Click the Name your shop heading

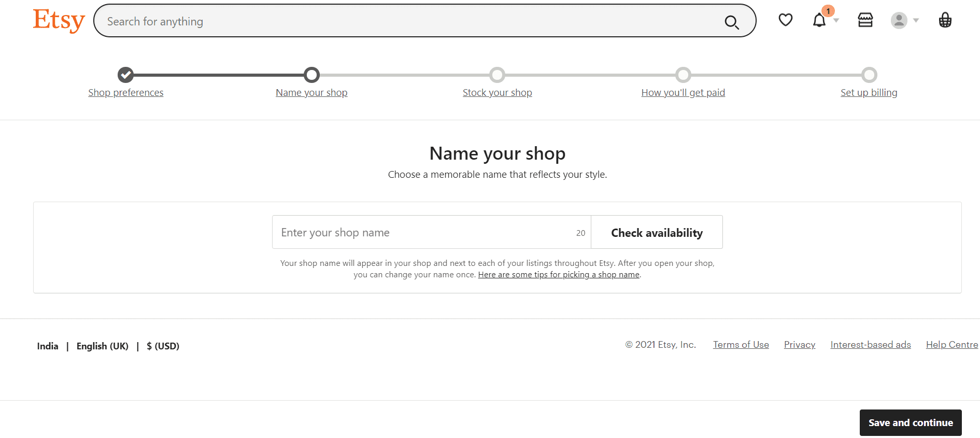[x=498, y=153]
